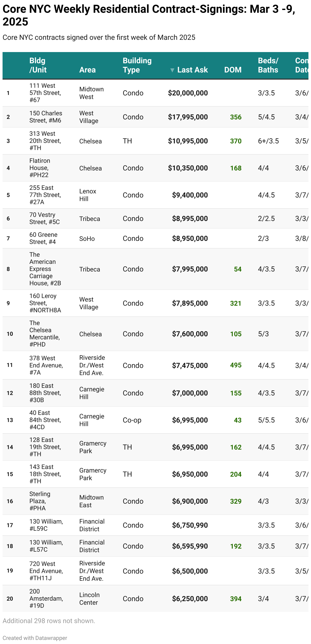Click The American Express Carriage House entry
311x644 pixels.
45,269
